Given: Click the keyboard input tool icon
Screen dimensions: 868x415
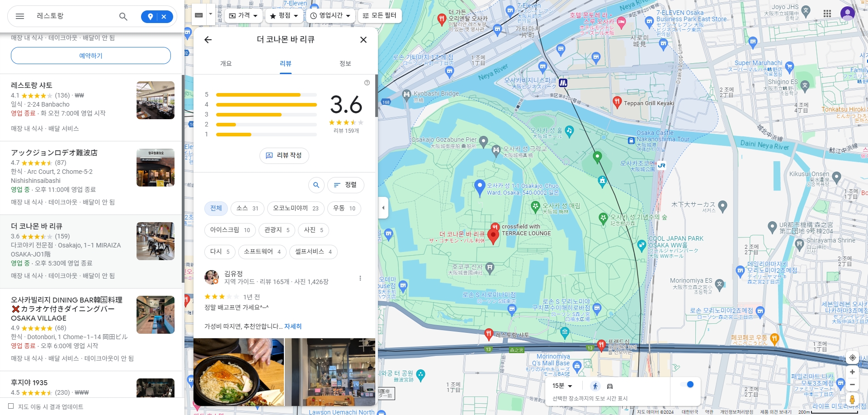Looking at the screenshot, I should point(199,14).
